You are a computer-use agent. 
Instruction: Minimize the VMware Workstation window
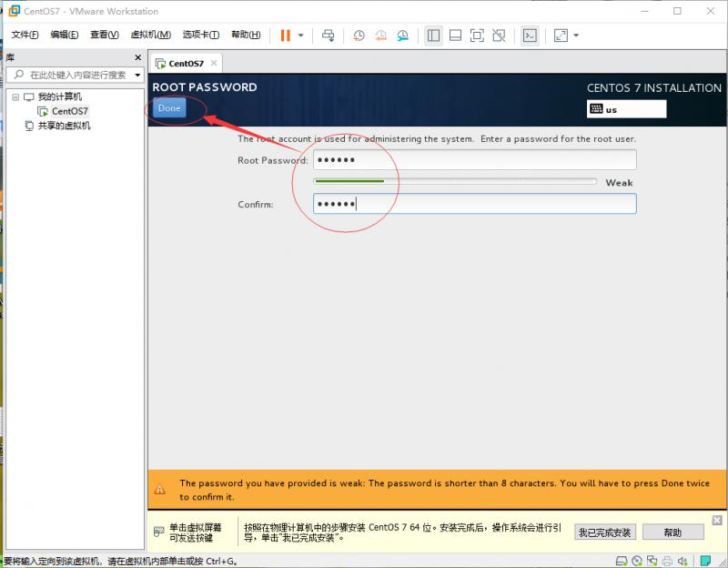[x=644, y=11]
